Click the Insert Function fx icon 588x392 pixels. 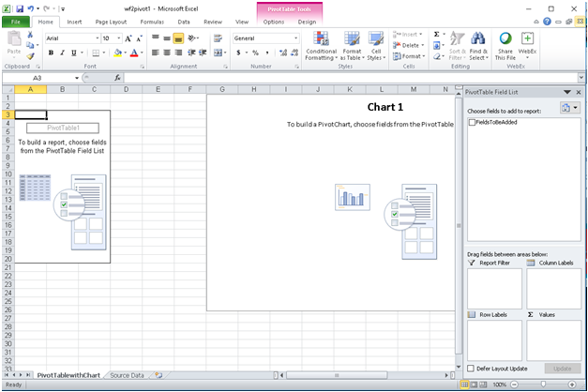[119, 78]
